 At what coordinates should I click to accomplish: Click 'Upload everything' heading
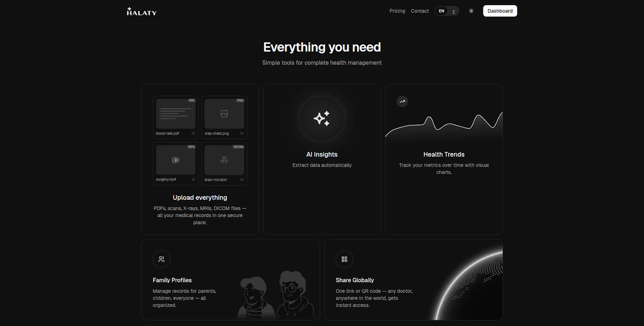200,197
